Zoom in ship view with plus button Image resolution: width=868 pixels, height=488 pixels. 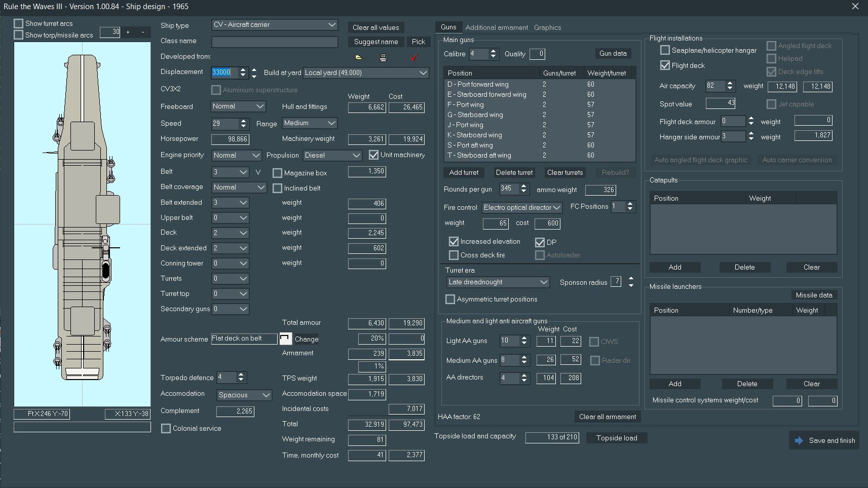pos(128,32)
